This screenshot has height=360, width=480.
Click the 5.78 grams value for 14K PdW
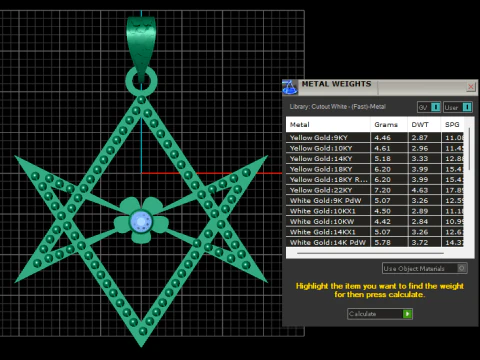coord(382,243)
